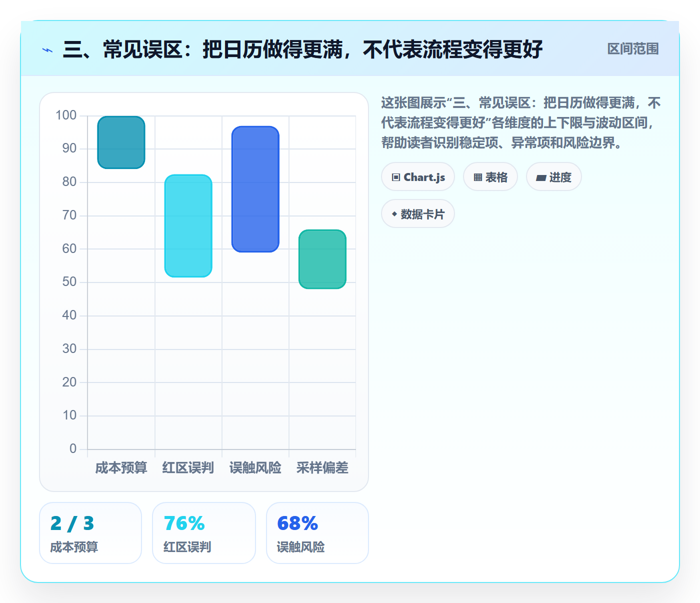Click the lightning bolt icon in header
The height and width of the screenshot is (603, 700).
coord(47,50)
